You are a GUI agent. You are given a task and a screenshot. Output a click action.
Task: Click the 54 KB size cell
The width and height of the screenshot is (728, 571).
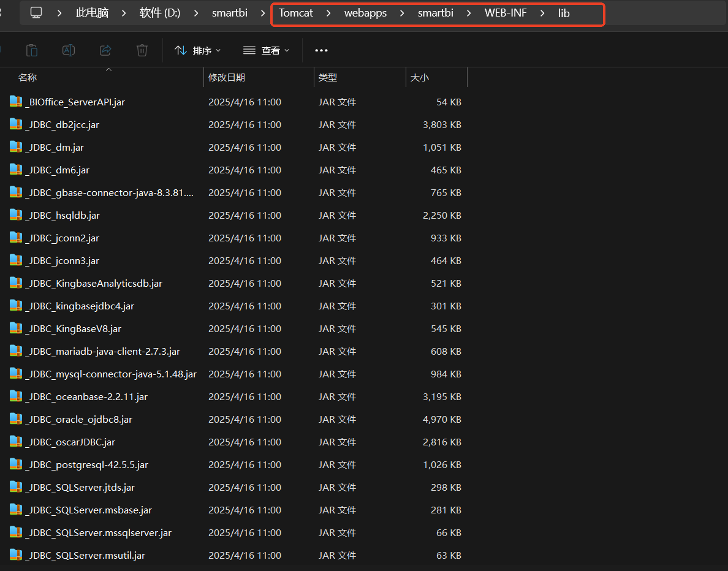point(449,102)
